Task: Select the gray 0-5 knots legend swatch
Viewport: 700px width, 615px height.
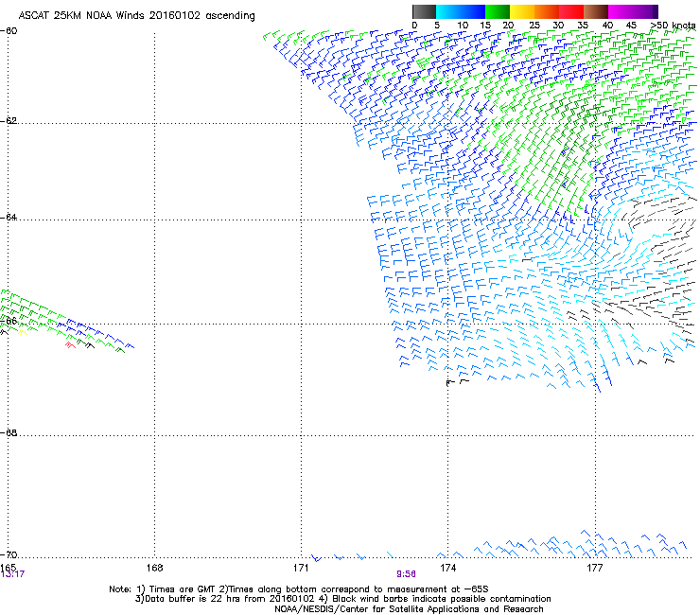Action: [x=424, y=11]
